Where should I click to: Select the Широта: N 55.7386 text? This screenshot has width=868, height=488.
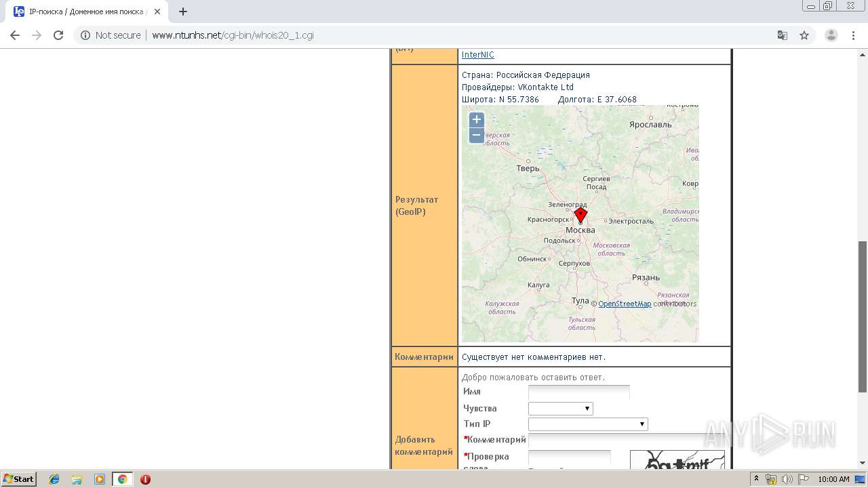500,100
